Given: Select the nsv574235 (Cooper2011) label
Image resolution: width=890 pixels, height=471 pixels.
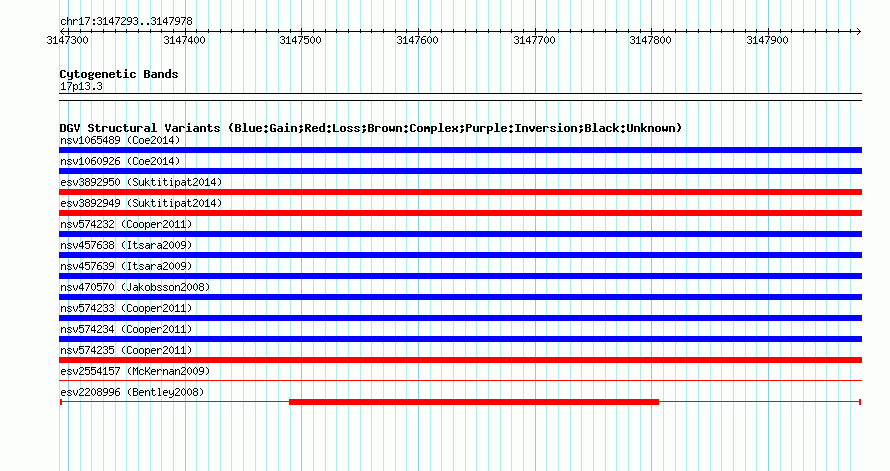Looking at the screenshot, I should (126, 350).
